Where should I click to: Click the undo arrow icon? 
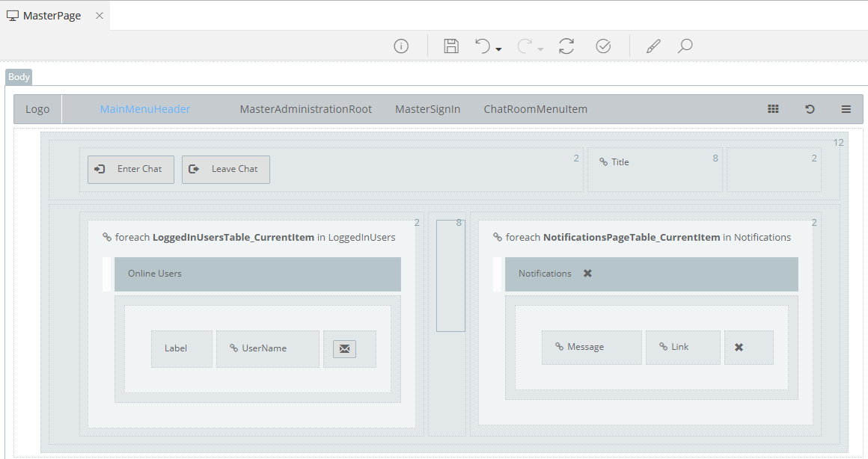coord(483,46)
